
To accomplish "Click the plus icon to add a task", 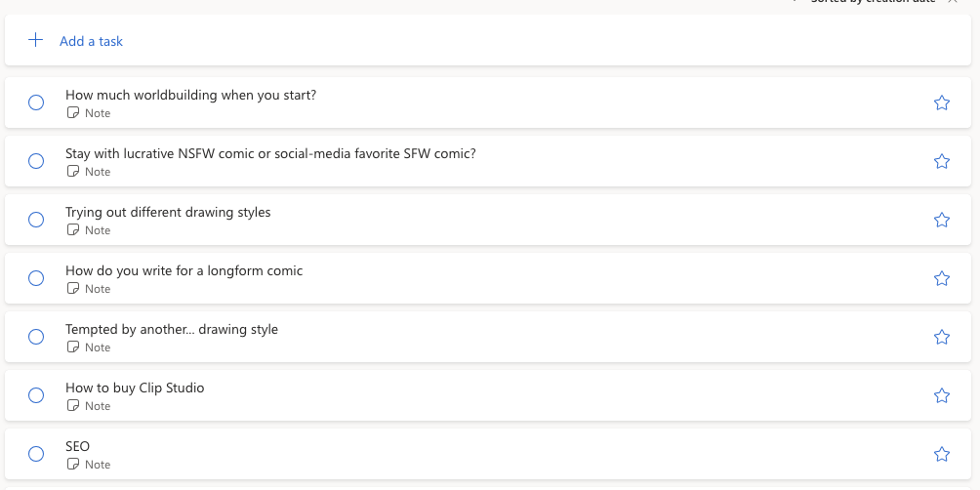I will [36, 41].
